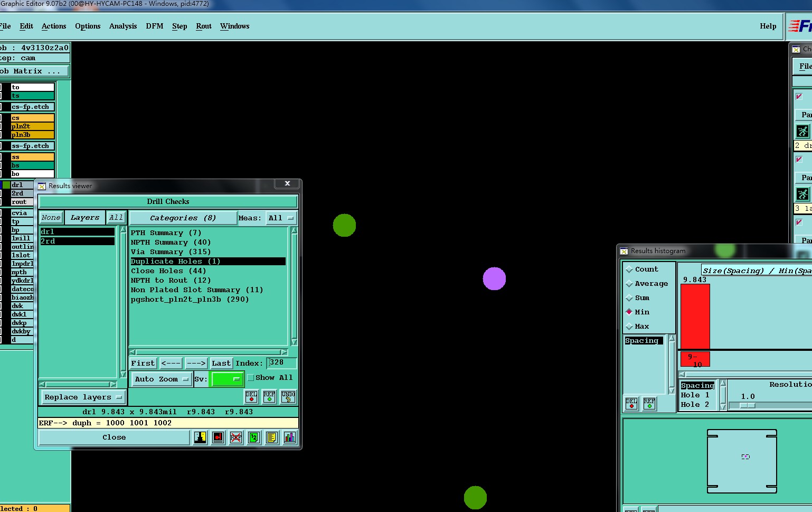Run check with first running-man icon
812x512 pixels.
coord(802,131)
